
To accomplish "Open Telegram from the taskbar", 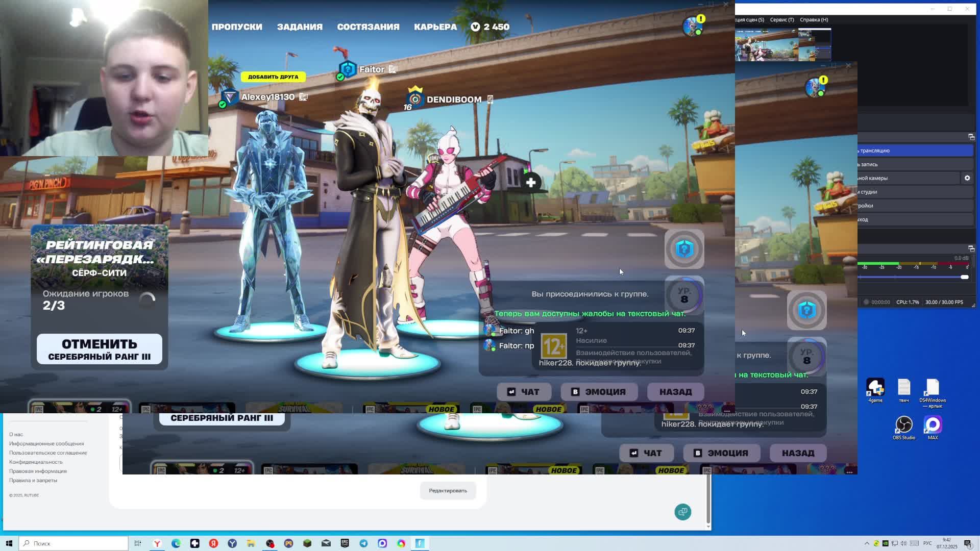I will coord(363,543).
